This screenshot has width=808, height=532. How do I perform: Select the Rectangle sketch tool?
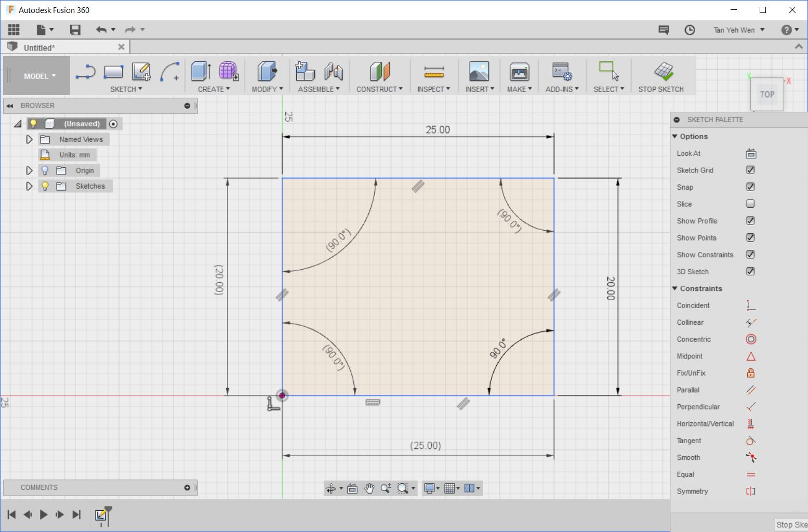click(113, 72)
